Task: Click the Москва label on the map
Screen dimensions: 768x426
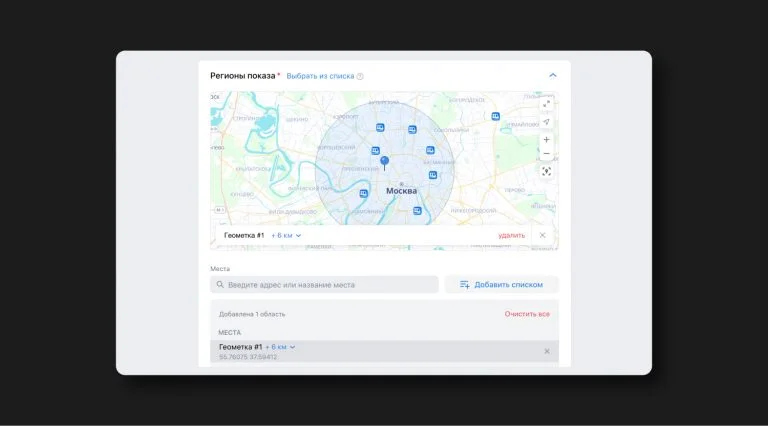Action: point(401,191)
